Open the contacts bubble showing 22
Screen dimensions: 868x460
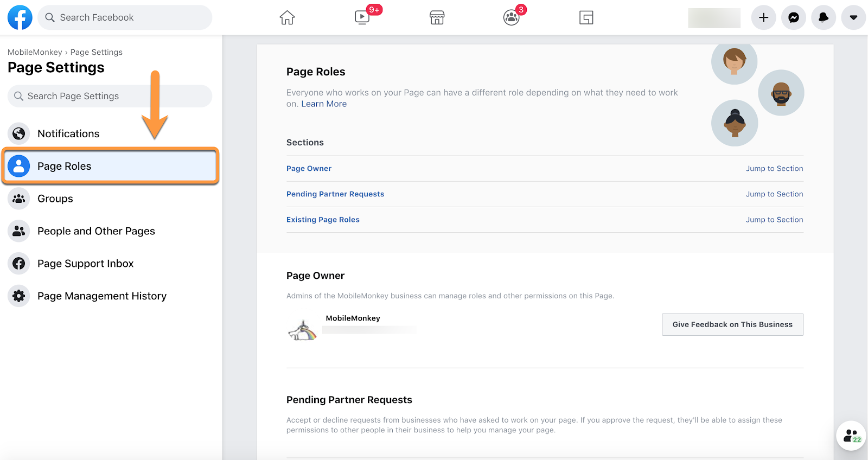tap(851, 436)
